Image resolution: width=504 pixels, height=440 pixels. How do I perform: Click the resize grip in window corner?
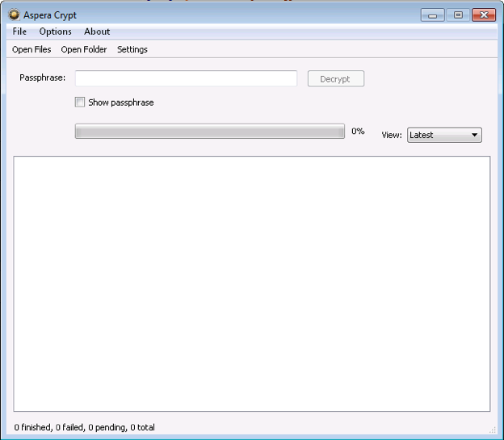(x=492, y=430)
